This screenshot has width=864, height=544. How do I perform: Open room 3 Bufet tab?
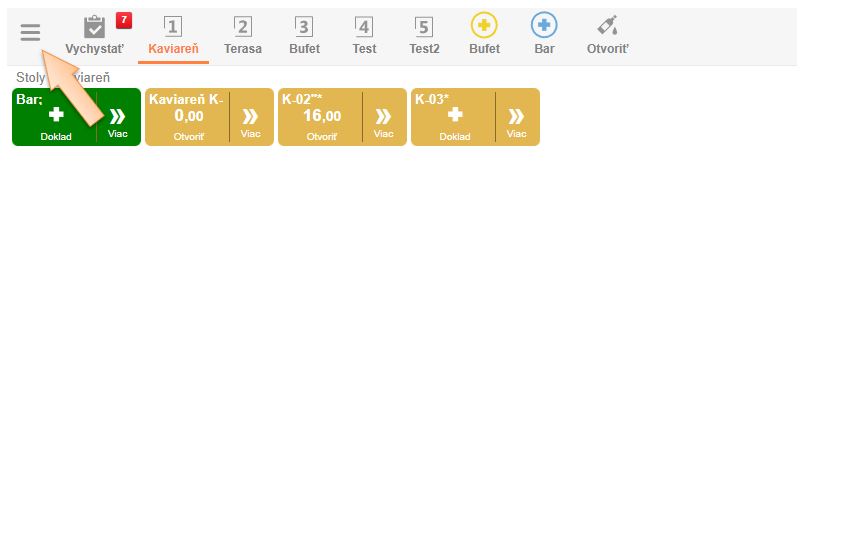coord(304,35)
